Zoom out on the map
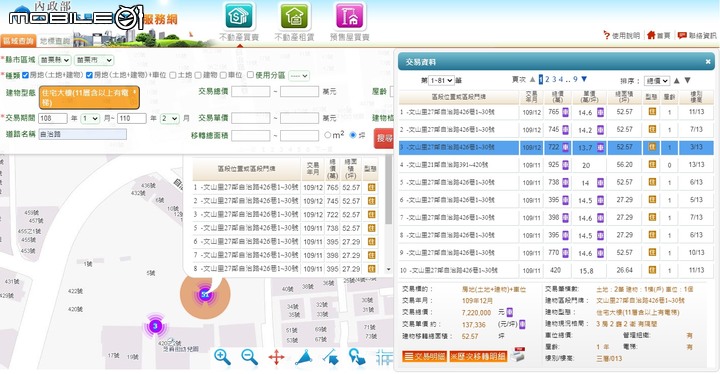Screen dimensions: 720x374 (249, 357)
